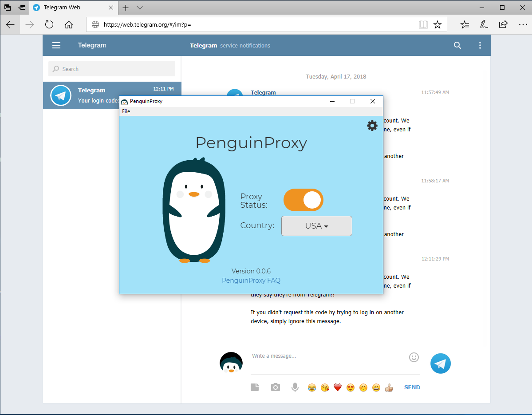Open PenguinProxy settings gear

[372, 126]
